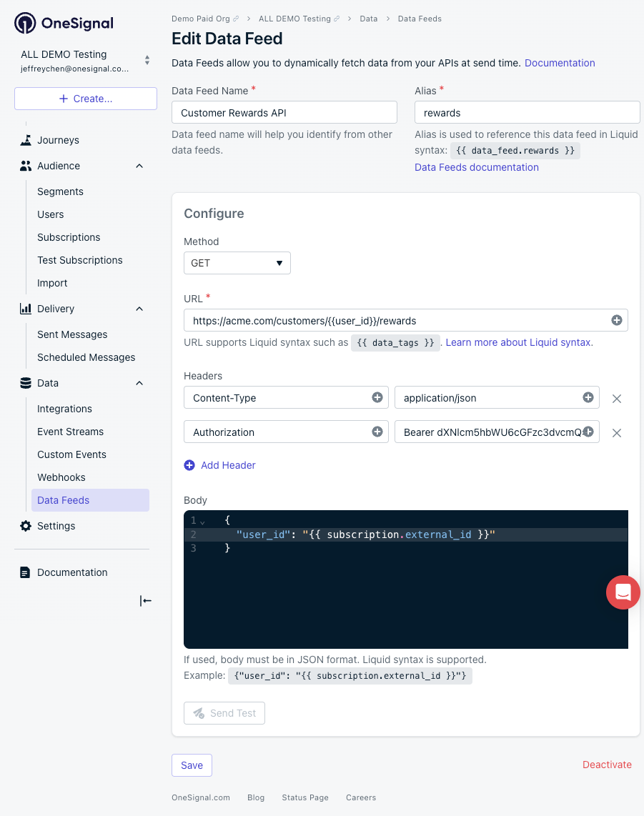Viewport: 644px width, 816px height.
Task: Click plus icon in Authorization value field
Action: point(588,432)
